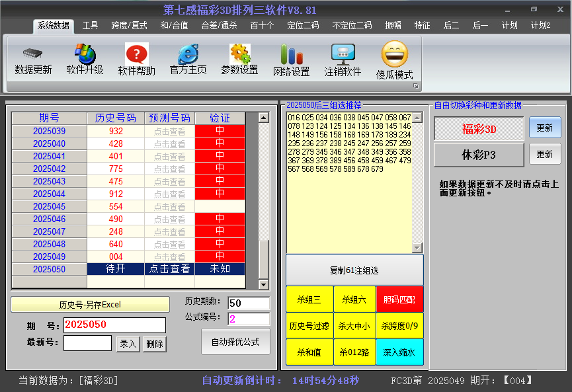Image resolution: width=572 pixels, height=392 pixels.
Task: Select period cell 2025049
Action: [x=49, y=256]
